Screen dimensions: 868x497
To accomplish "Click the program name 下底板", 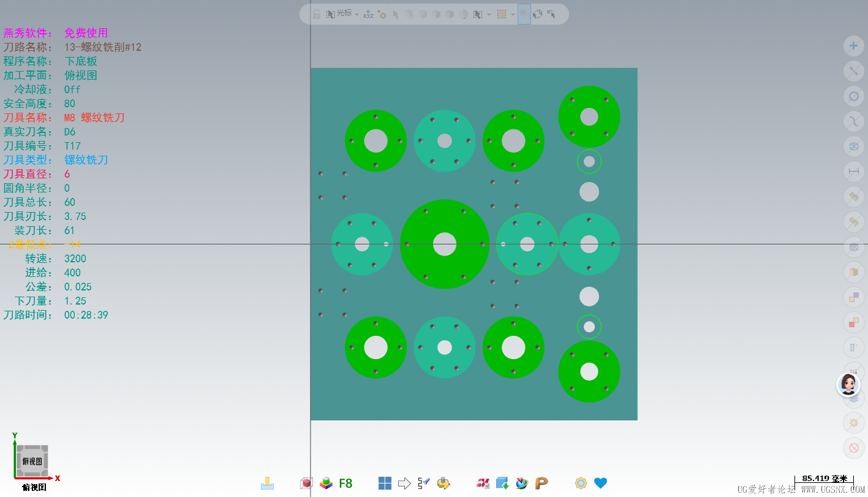I will (x=81, y=61).
